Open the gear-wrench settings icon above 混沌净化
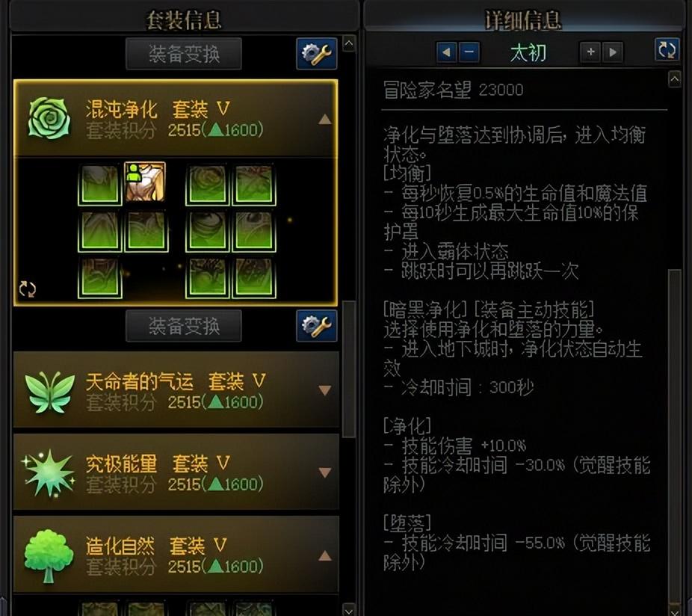This screenshot has height=616, width=692. (x=316, y=53)
